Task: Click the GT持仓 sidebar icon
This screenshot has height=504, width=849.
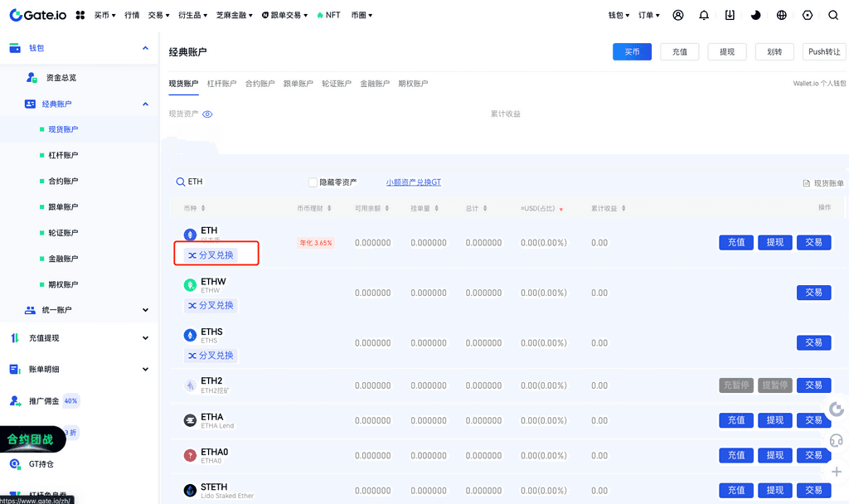Action: click(15, 464)
